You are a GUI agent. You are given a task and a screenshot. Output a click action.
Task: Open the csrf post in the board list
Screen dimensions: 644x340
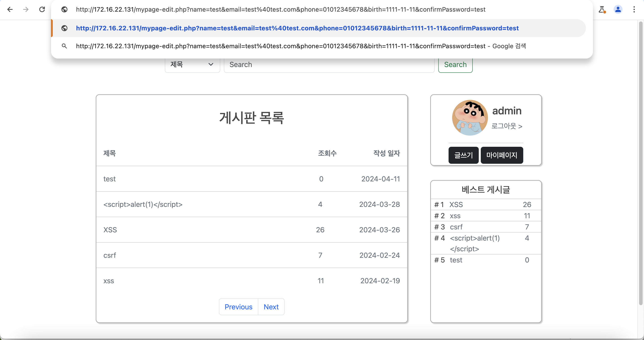click(110, 255)
